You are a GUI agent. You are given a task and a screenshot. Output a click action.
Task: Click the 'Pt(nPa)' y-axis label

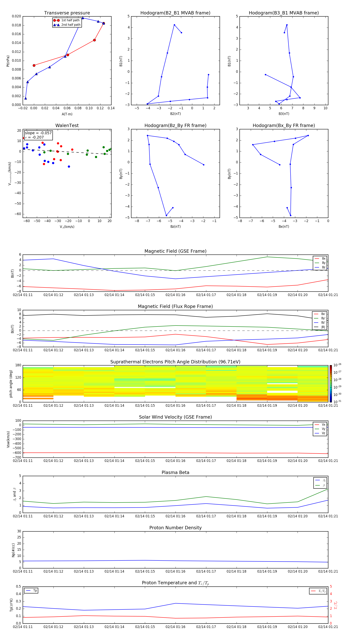[8, 61]
